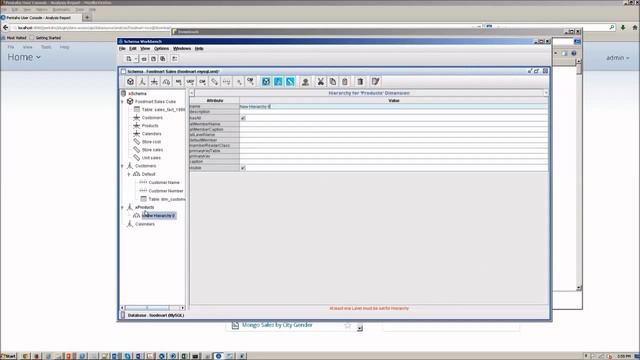
Task: Paste from clipboard in schema toolbar
Action: 345,82
